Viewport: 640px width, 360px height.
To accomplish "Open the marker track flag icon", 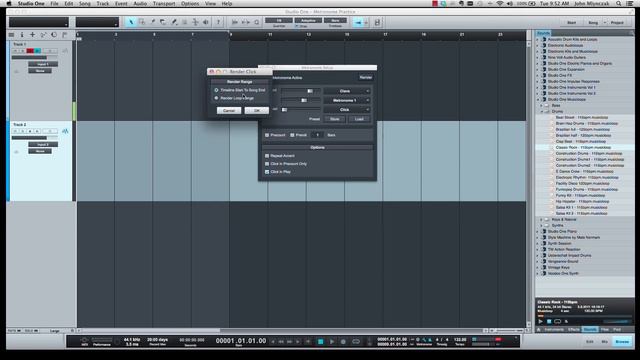I will pos(64,35).
